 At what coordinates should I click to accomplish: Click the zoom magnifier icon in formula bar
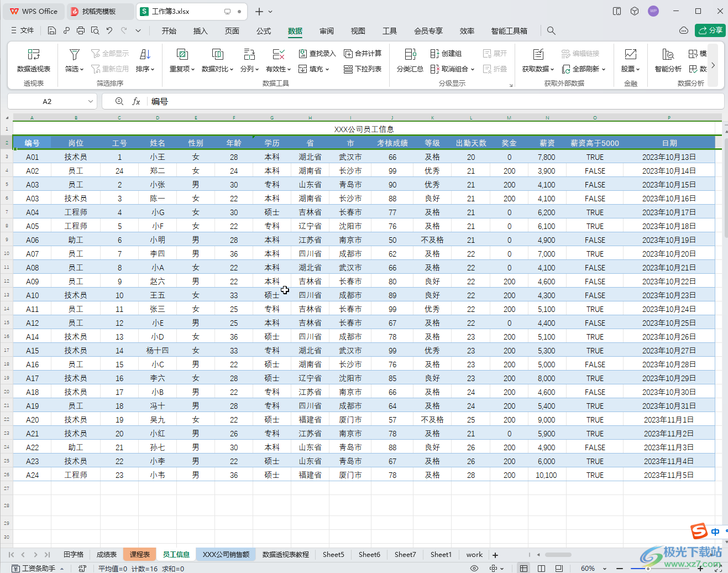tap(119, 101)
